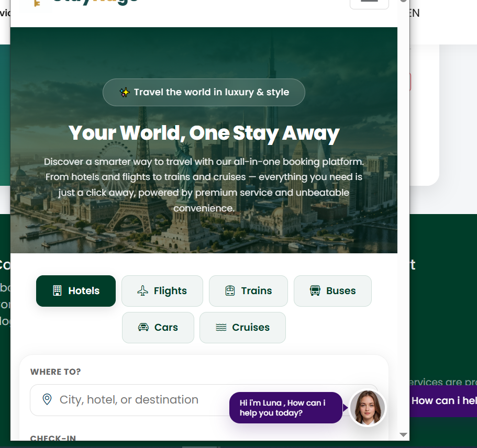The width and height of the screenshot is (477, 448).
Task: Click the scrollbar down arrow
Action: (x=403, y=434)
